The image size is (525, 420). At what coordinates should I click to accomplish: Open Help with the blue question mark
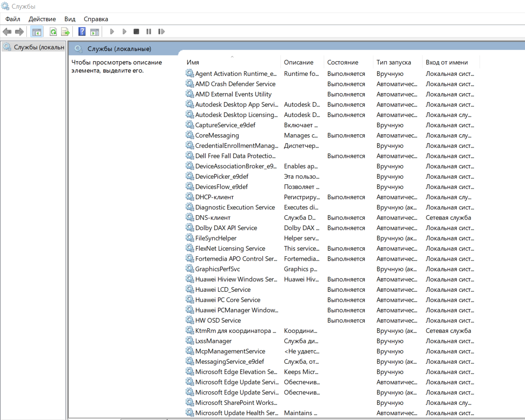[x=82, y=32]
